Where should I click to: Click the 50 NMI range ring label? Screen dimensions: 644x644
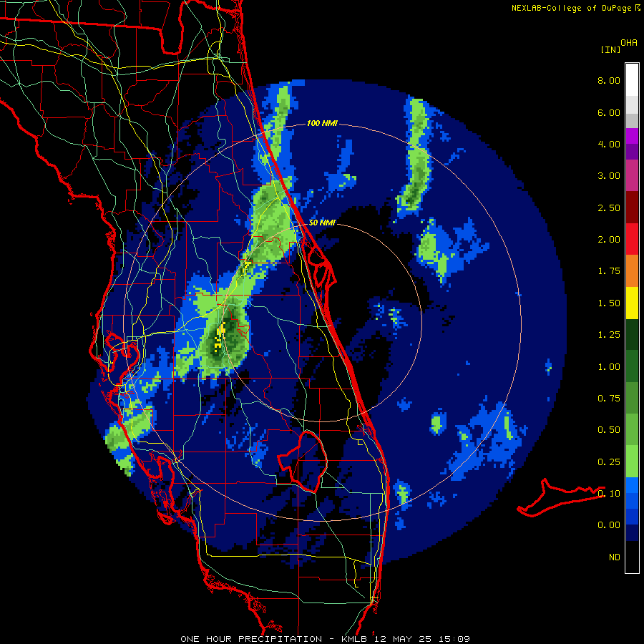322,223
